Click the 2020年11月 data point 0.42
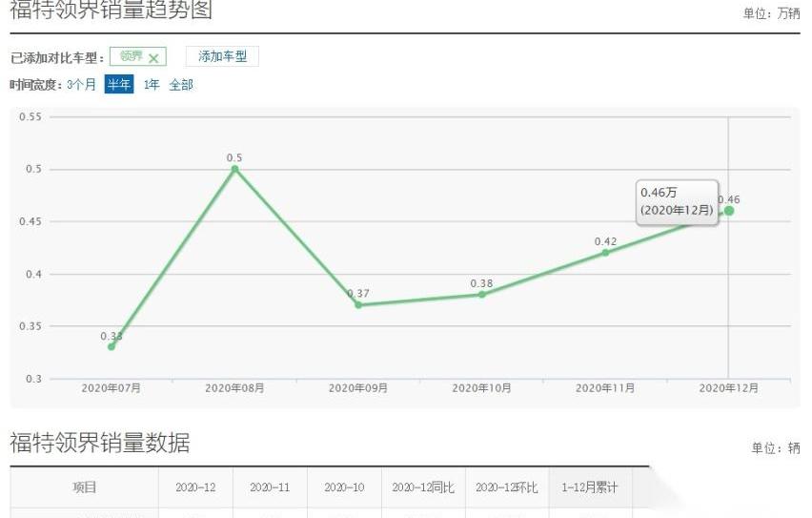The image size is (812, 518). (605, 253)
